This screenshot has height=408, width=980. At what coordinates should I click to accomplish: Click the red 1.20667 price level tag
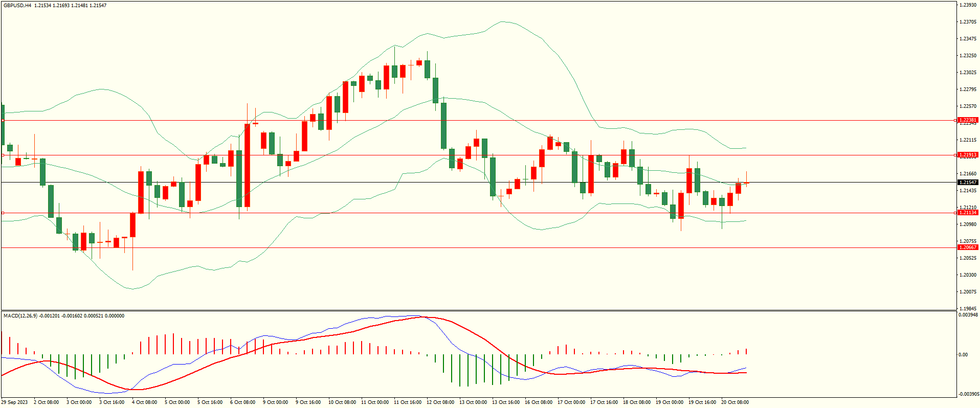(967, 247)
